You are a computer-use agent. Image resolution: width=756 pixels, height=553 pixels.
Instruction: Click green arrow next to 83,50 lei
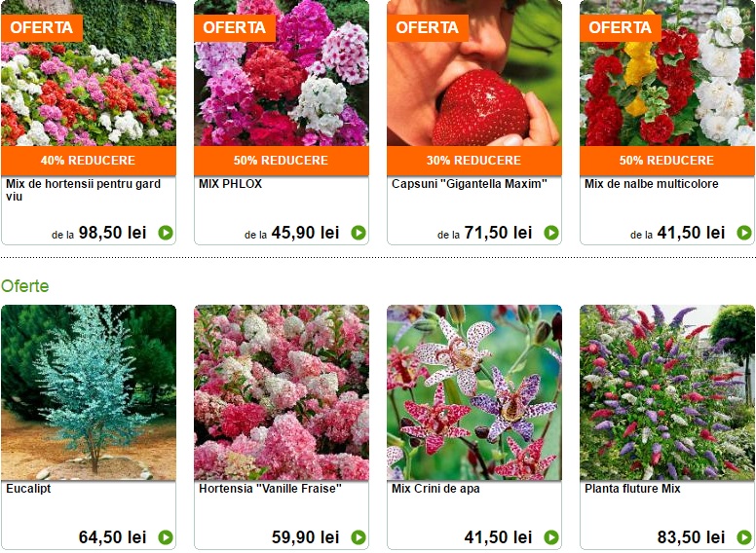click(x=744, y=537)
